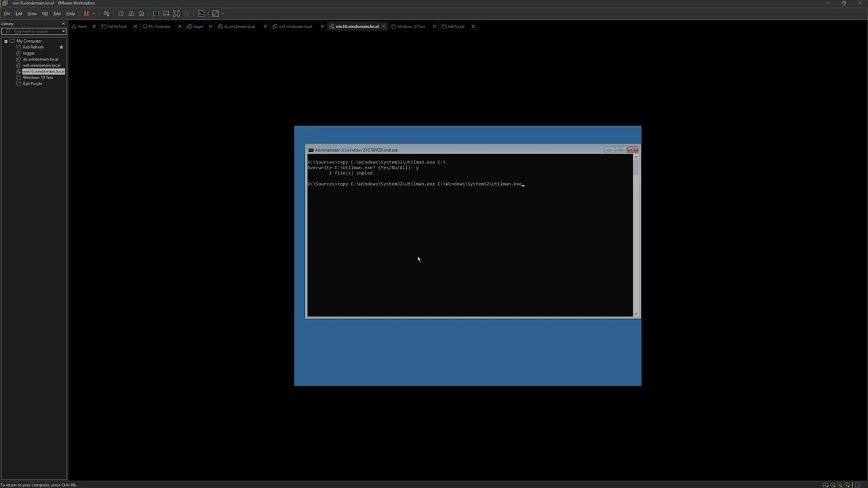Click the message log status bar icon
This screenshot has height=488, width=868.
click(858, 485)
